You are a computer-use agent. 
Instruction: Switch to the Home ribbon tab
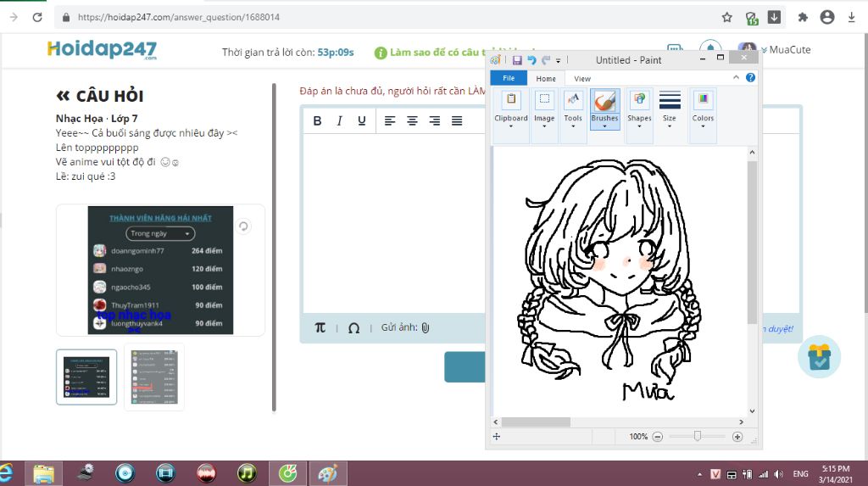[546, 79]
